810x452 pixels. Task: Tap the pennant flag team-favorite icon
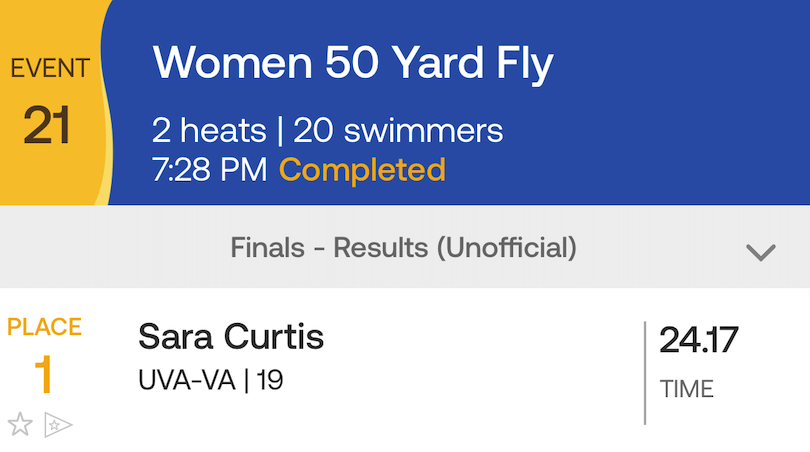click(58, 425)
